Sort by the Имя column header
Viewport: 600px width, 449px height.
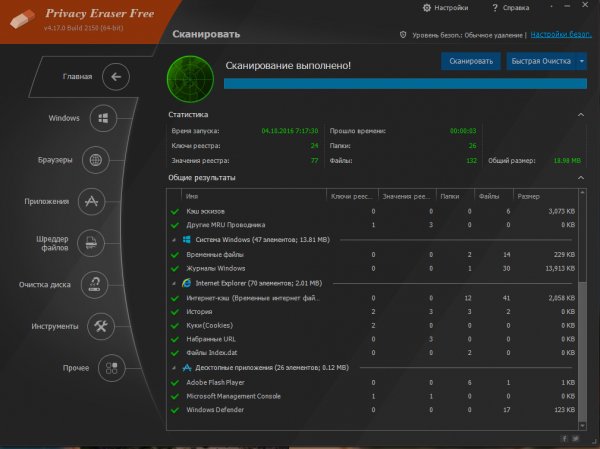pyautogui.click(x=254, y=196)
